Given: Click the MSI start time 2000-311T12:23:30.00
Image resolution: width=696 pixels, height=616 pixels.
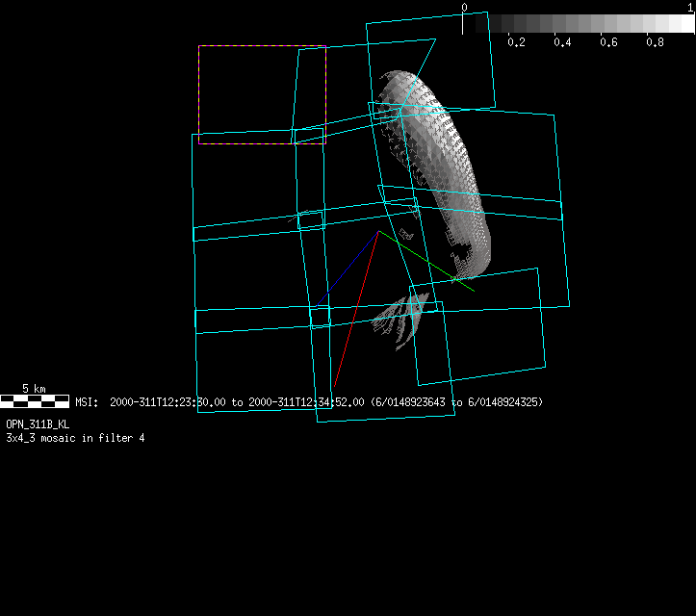Looking at the screenshot, I should tap(170, 402).
